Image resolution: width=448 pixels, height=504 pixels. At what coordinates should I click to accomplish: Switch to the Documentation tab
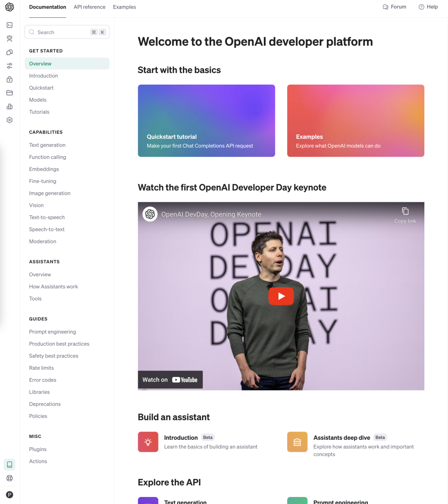(48, 7)
